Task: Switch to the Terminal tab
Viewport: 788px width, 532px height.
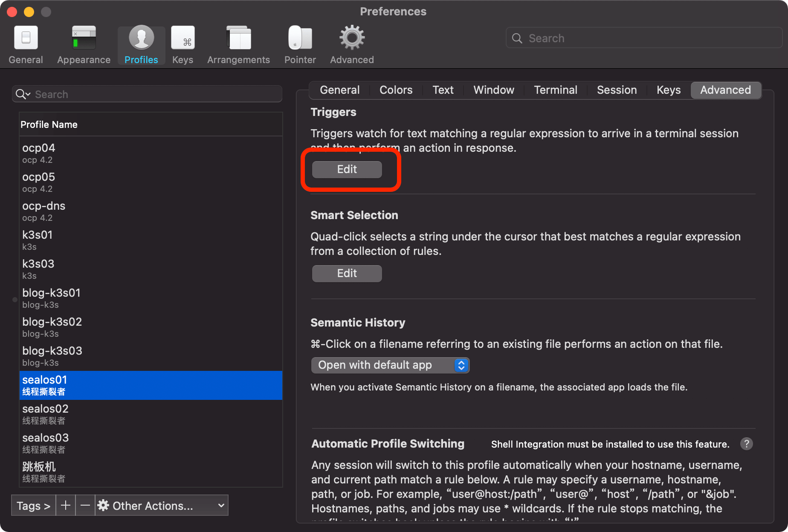Action: [555, 90]
